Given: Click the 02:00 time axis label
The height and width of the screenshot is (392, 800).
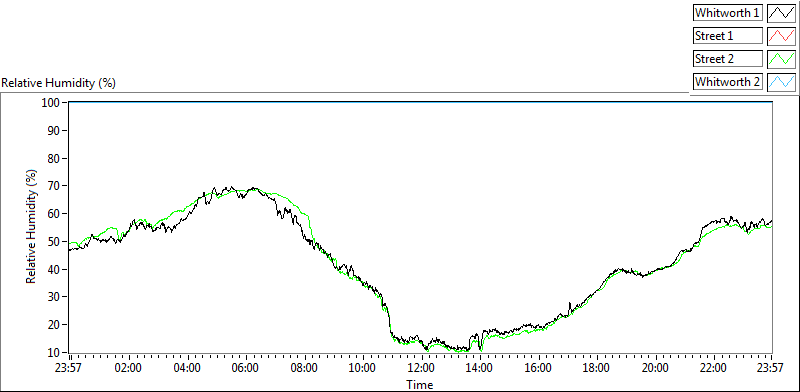Looking at the screenshot, I should 129,368.
